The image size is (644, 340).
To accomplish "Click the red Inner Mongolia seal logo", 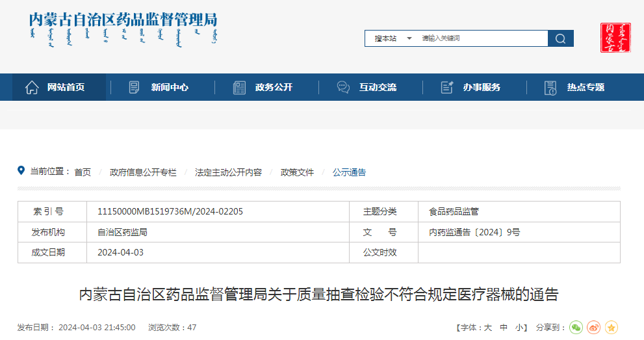I will (615, 38).
